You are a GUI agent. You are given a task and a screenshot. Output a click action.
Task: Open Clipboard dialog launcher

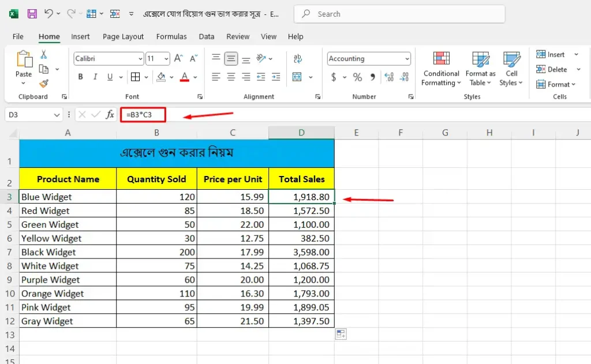[x=65, y=97]
